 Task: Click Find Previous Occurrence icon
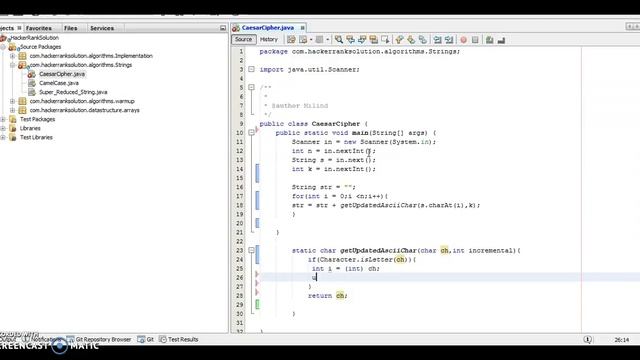tap(350, 40)
